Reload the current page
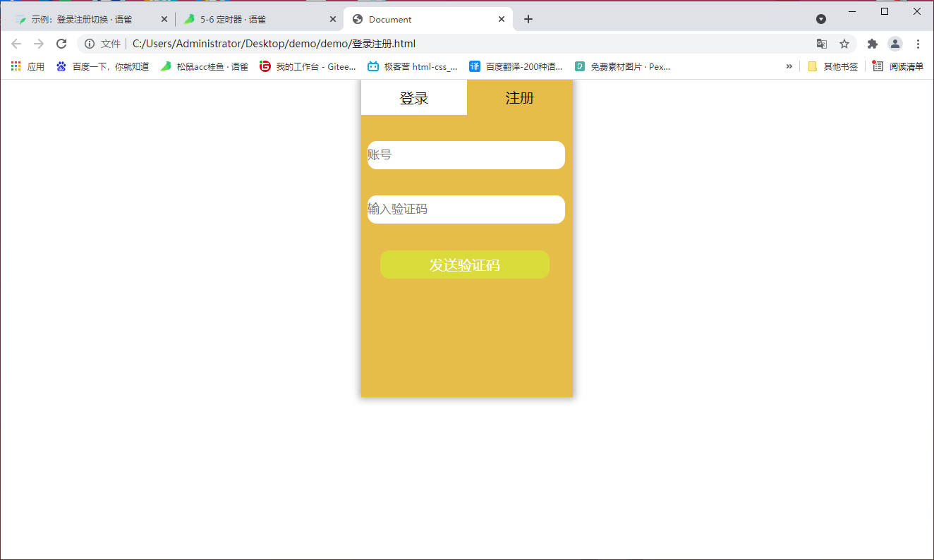This screenshot has height=560, width=934. point(61,44)
